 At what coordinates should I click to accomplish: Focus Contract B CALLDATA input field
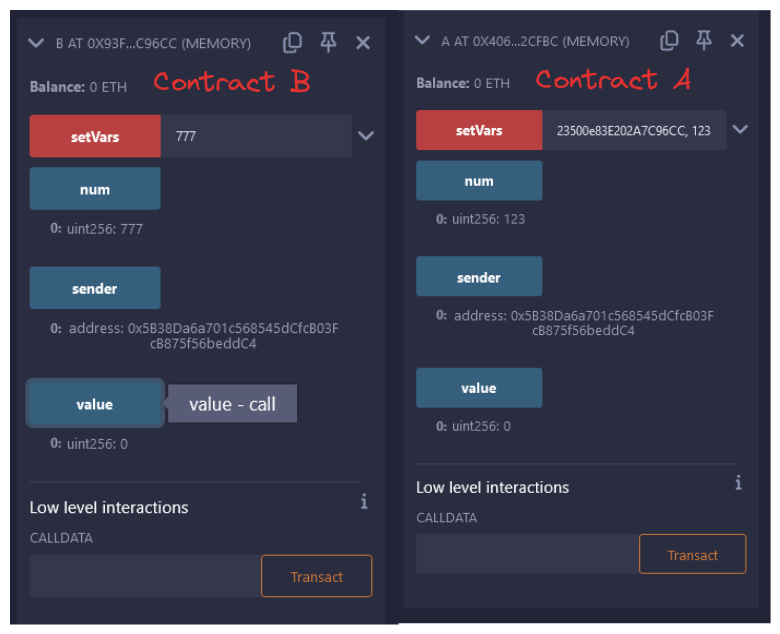coord(145,577)
